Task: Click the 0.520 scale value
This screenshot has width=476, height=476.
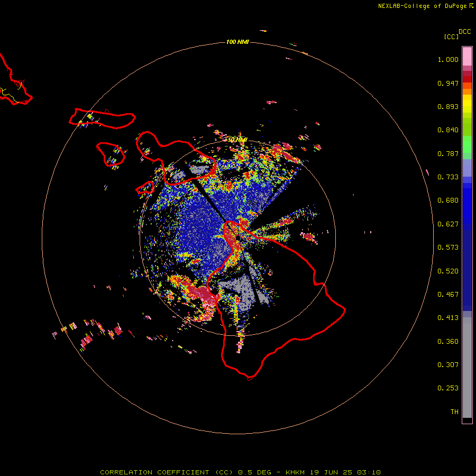Action: point(448,271)
